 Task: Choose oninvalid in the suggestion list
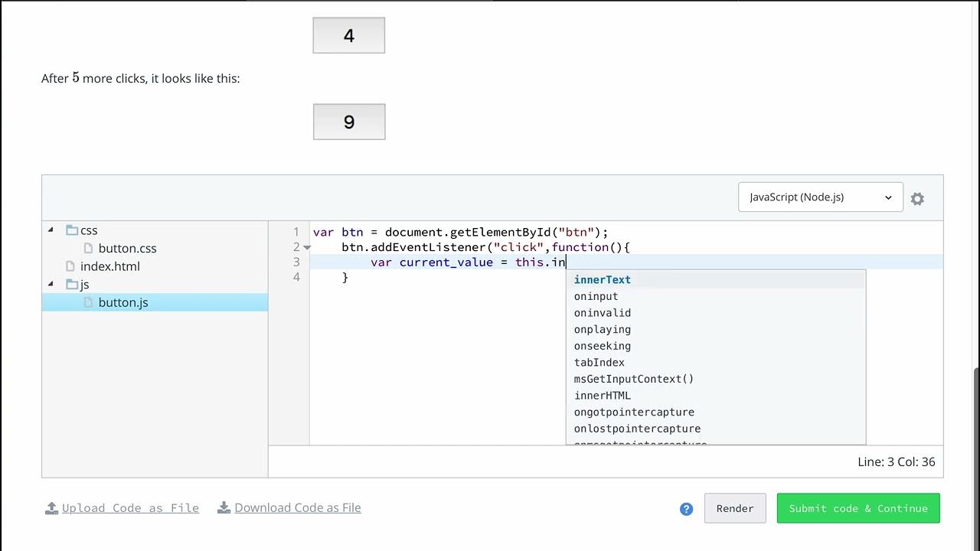[716, 312]
